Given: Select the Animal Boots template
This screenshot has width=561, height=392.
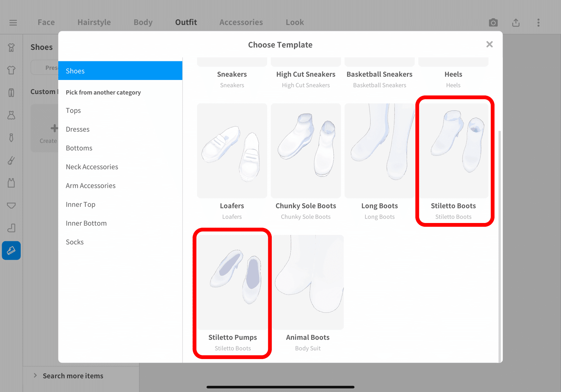Looking at the screenshot, I should point(308,282).
